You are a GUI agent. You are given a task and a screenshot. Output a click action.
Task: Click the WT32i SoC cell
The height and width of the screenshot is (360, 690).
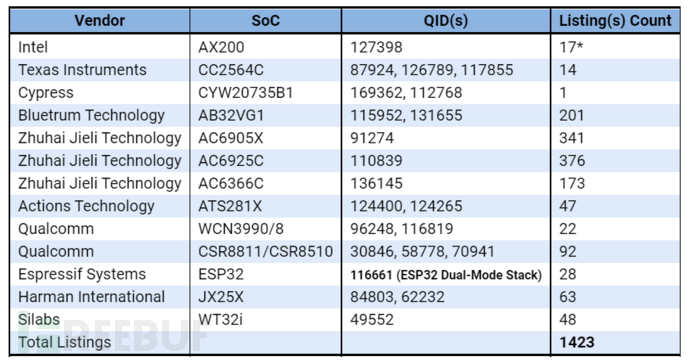(265, 320)
